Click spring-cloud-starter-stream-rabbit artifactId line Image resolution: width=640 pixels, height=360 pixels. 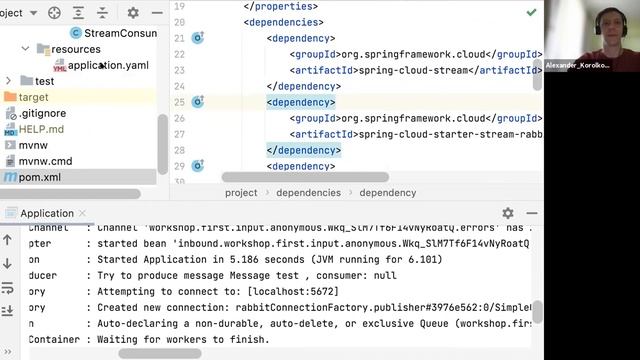coord(416,134)
